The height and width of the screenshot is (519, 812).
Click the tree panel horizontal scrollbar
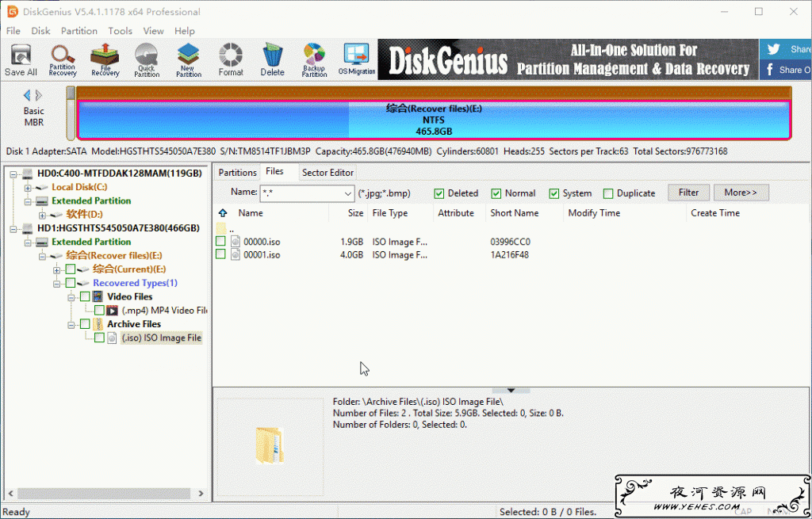pos(105,493)
